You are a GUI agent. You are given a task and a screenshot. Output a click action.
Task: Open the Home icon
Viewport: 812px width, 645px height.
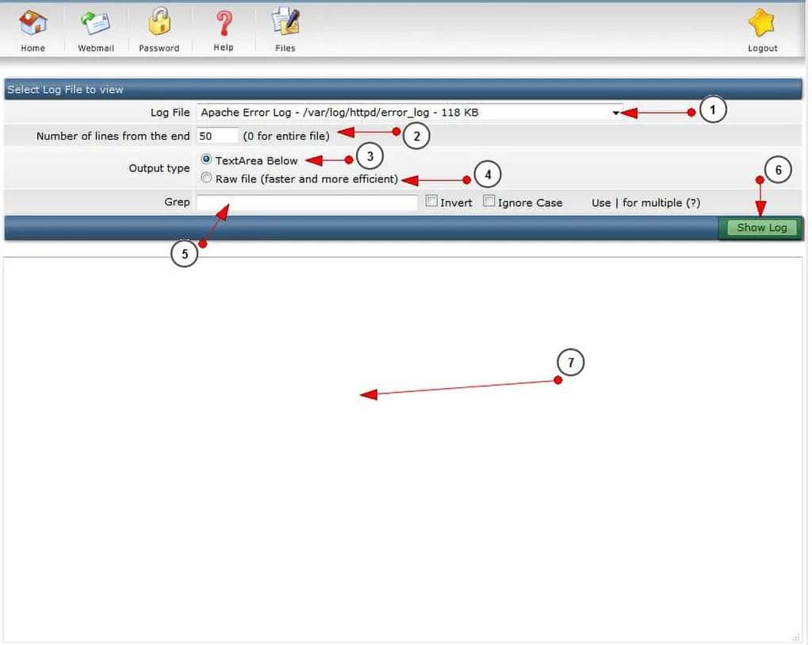(33, 23)
